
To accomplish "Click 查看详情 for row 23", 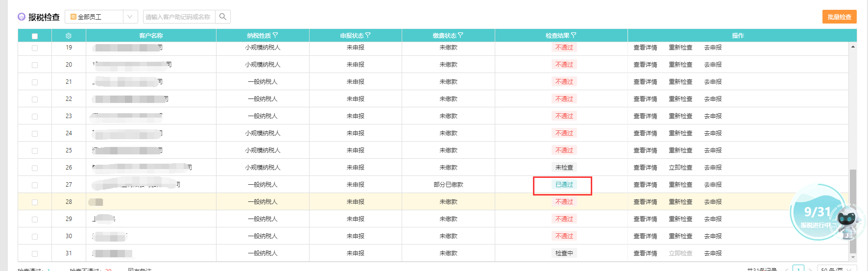I will [x=645, y=116].
